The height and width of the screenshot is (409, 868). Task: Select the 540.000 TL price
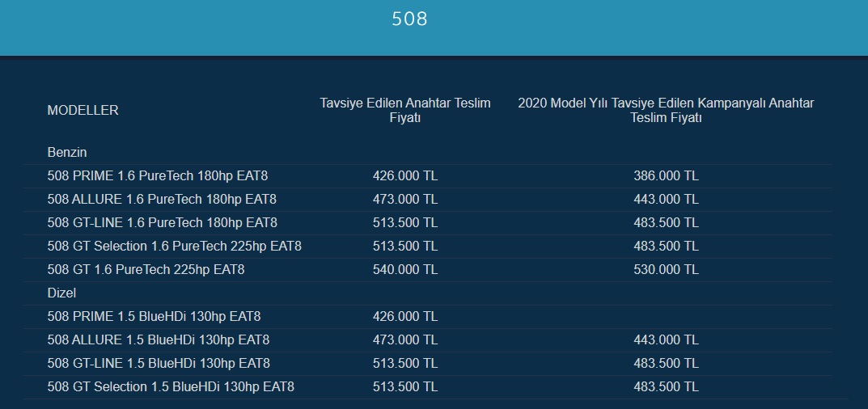pyautogui.click(x=405, y=269)
